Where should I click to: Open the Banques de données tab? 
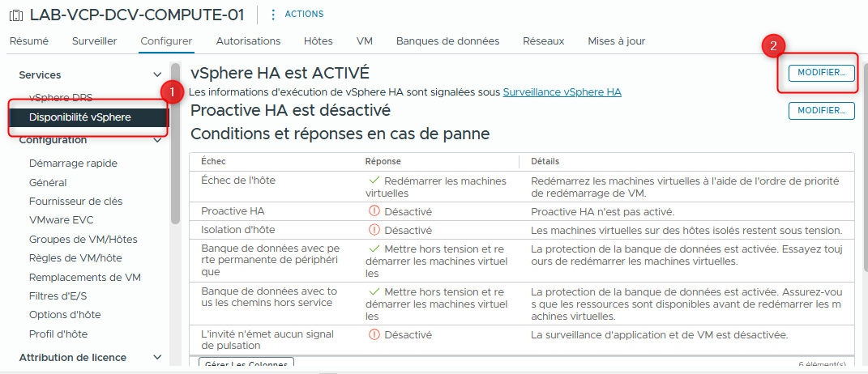pos(447,41)
